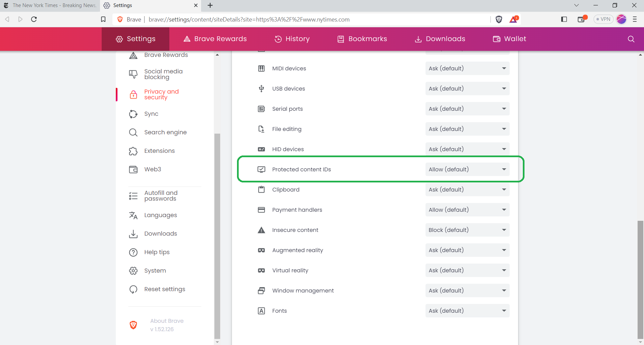Open the Brave Shields icon in address bar
The image size is (644, 345).
coord(499,19)
